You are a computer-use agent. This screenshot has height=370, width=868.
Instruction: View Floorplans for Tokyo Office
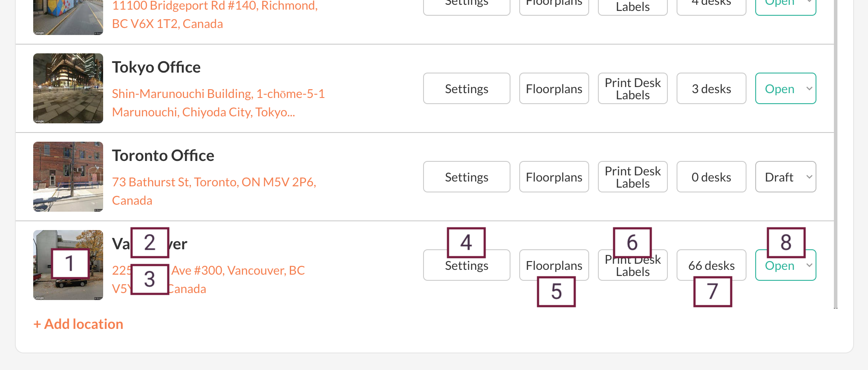coord(554,88)
